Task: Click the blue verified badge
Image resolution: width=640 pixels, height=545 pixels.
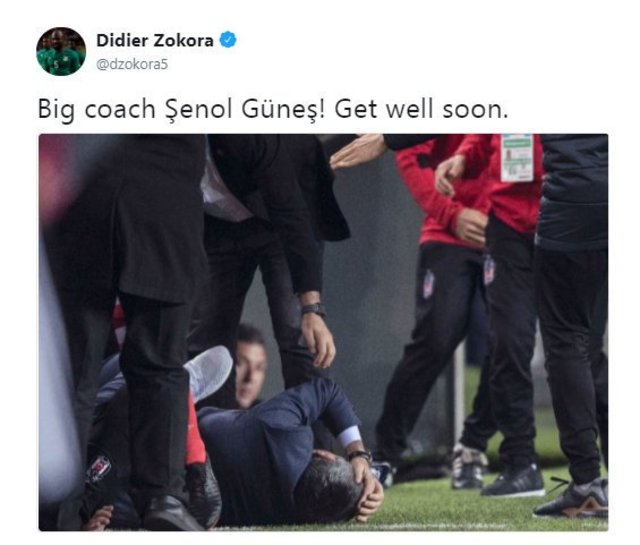Action: click(228, 40)
